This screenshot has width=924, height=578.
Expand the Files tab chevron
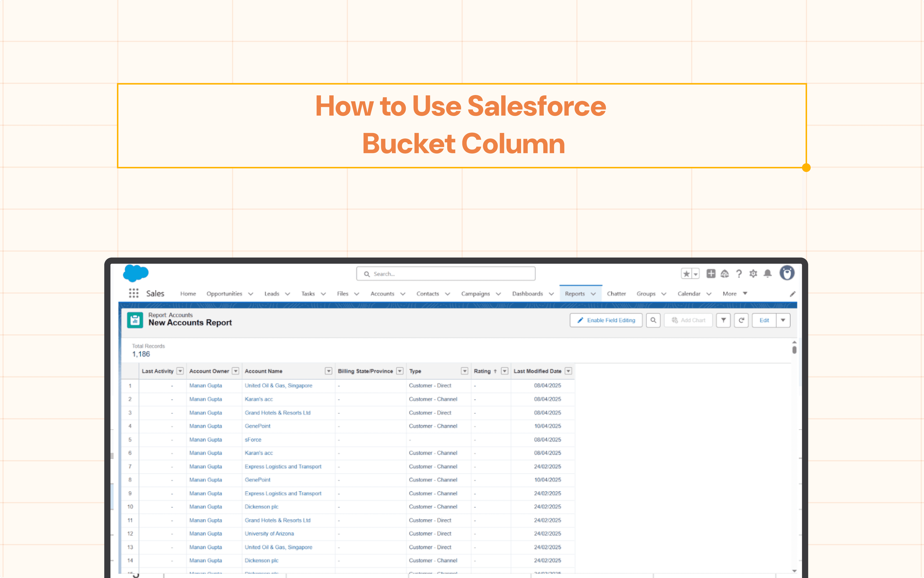tap(357, 294)
